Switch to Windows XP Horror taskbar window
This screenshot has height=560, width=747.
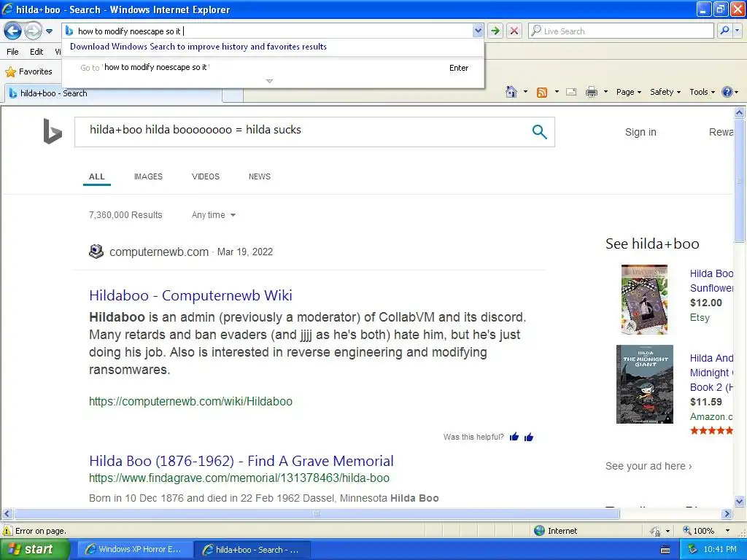click(135, 550)
